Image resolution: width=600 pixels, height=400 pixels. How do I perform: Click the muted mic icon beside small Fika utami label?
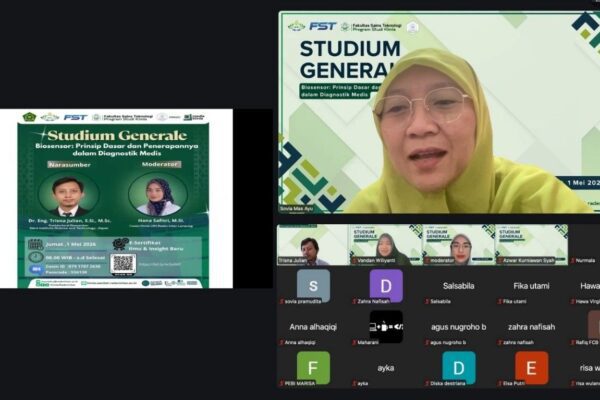(500, 302)
